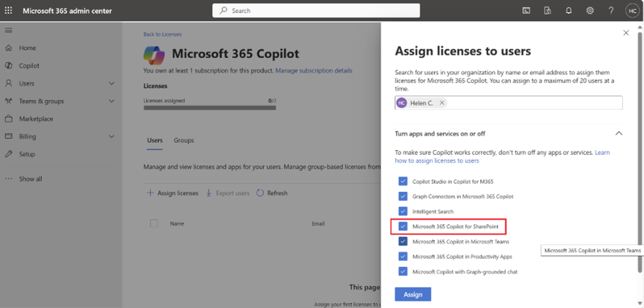Switch to the Groups tab
The width and height of the screenshot is (644, 308).
(184, 140)
